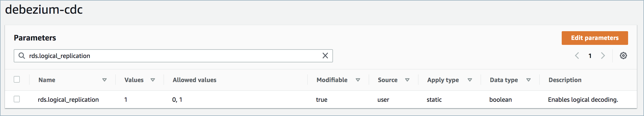644x116 pixels.
Task: Click the Parameters panel heading
Action: 35,38
